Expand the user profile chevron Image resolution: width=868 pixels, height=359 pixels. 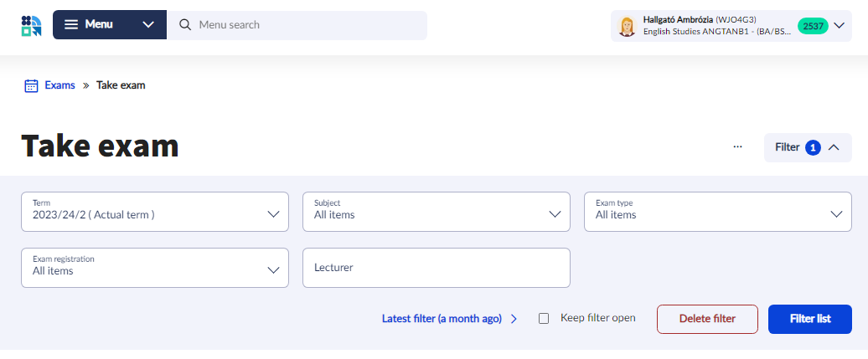840,26
